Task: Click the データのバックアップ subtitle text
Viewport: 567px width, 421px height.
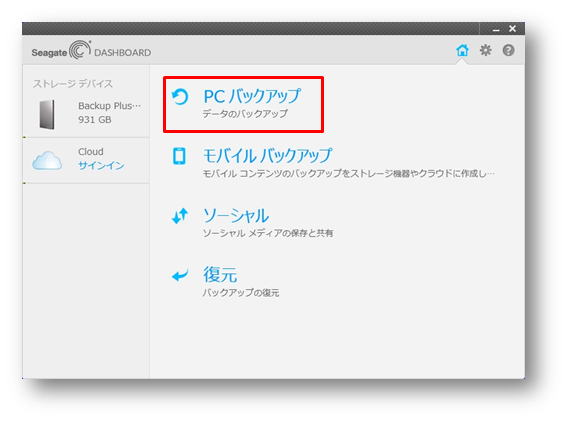Action: (x=245, y=114)
